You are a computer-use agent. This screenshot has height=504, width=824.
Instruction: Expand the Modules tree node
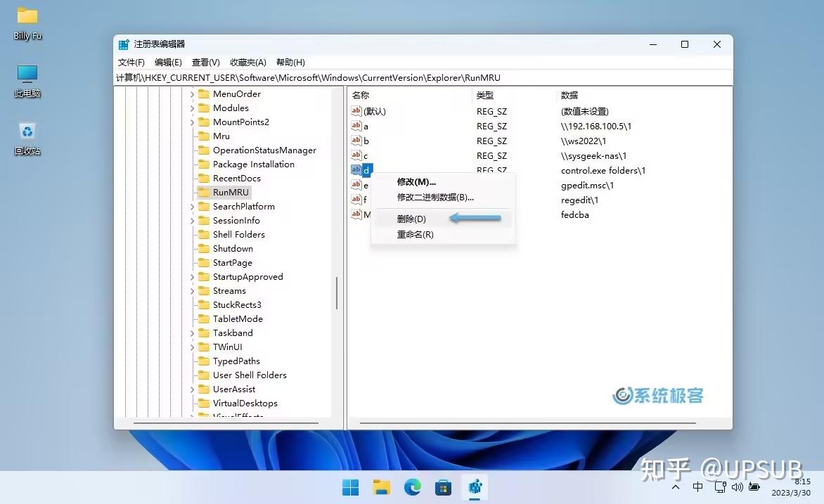(193, 108)
